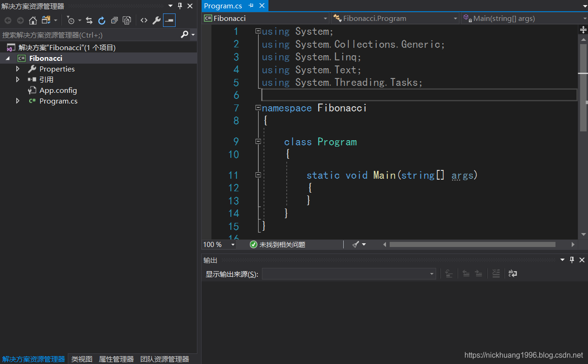Viewport: 588px width, 364px height.
Task: Pin the Program.cs tab
Action: point(251,6)
